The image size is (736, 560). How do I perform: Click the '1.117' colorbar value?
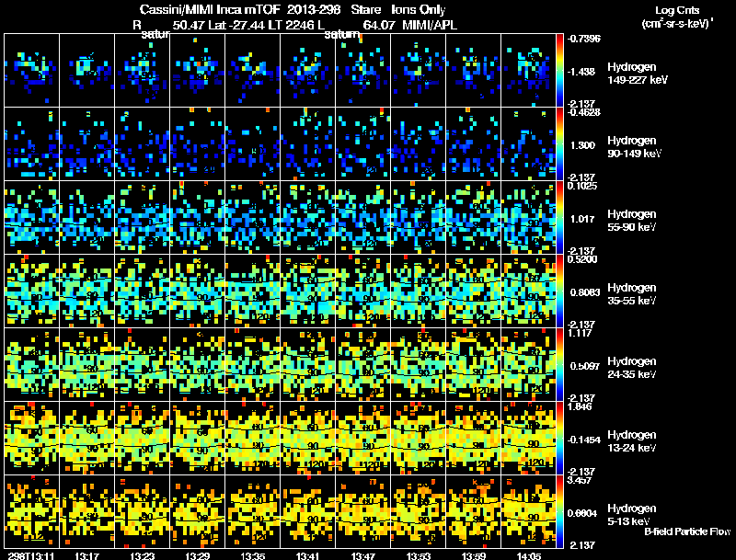tap(581, 333)
